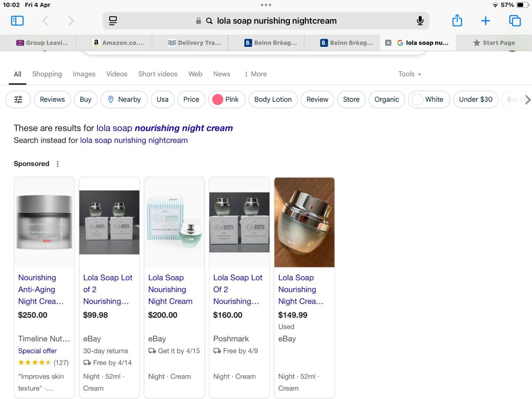Open Lola Soap Lot of 2 eBay listing

coord(108,289)
